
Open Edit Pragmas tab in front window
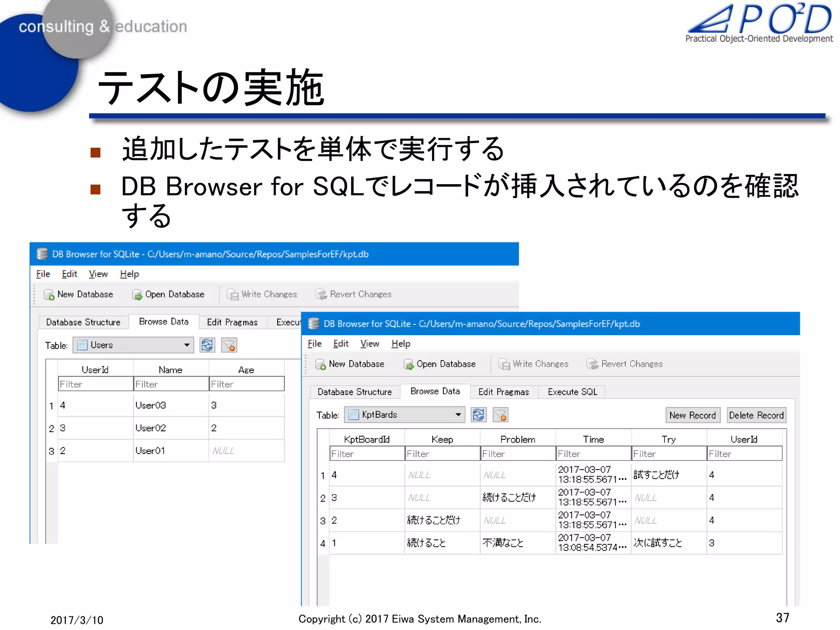point(504,392)
